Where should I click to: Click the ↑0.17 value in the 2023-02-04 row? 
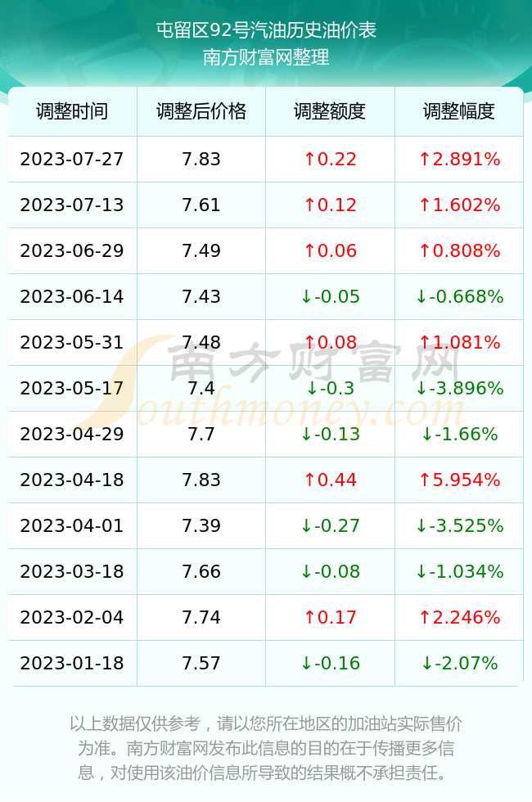point(330,617)
